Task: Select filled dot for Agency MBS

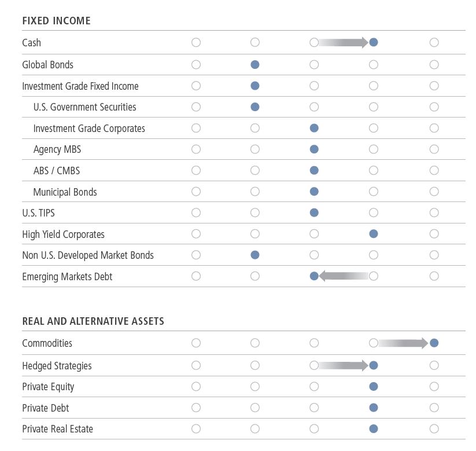Action: click(x=314, y=149)
